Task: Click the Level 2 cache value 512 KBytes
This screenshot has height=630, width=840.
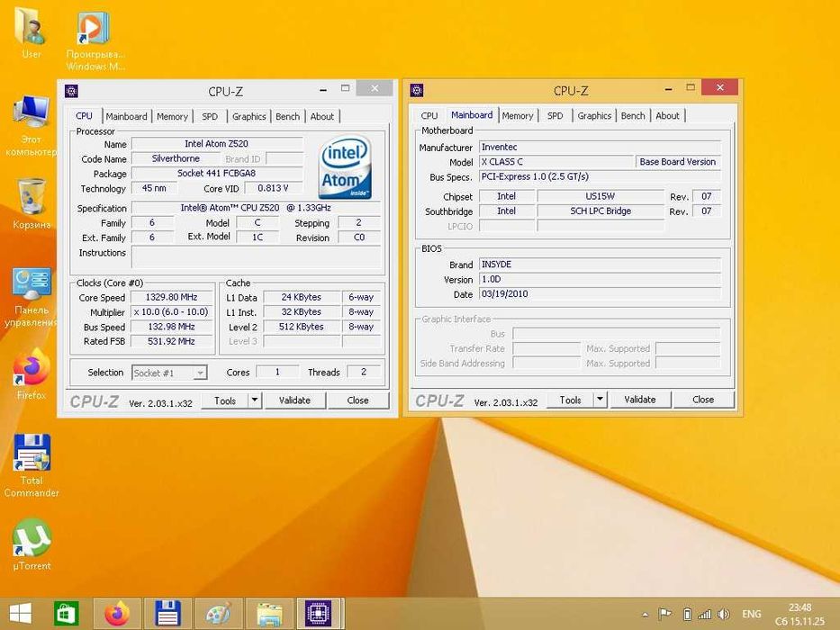Action: tap(302, 327)
